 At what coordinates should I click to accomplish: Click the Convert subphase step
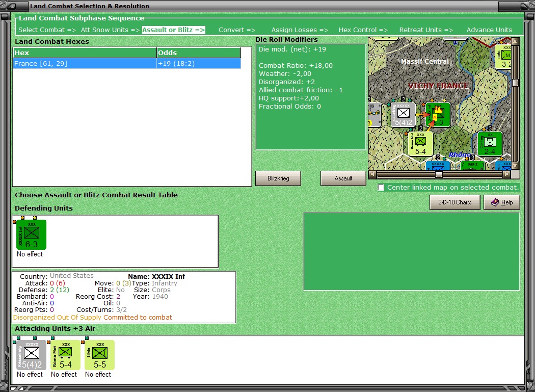pyautogui.click(x=237, y=30)
